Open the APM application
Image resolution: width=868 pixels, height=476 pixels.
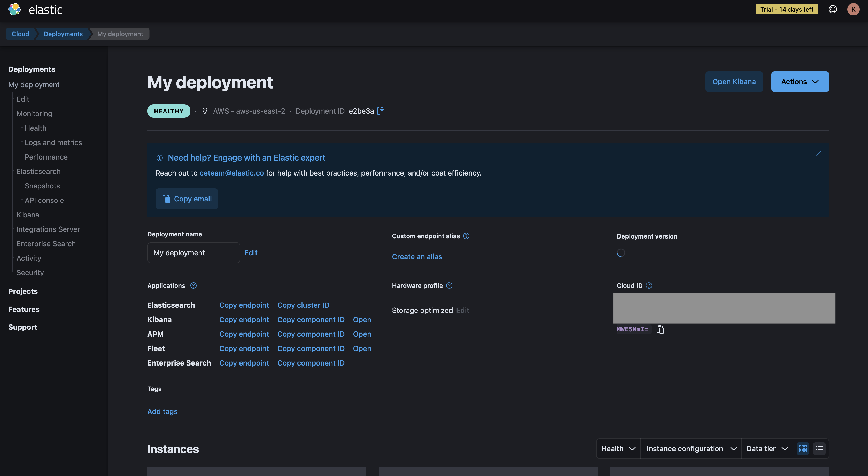(x=362, y=334)
